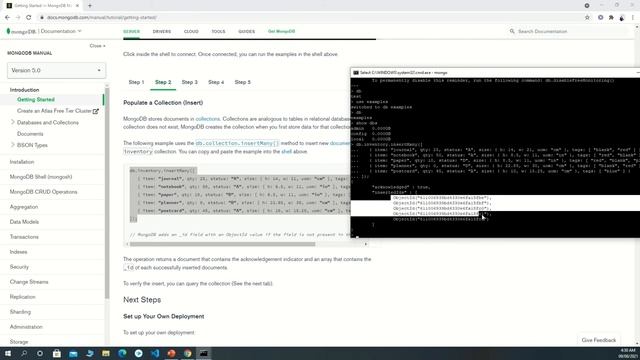The width and height of the screenshot is (640, 360).
Task: Open Security in sidebar
Action: [19, 267]
